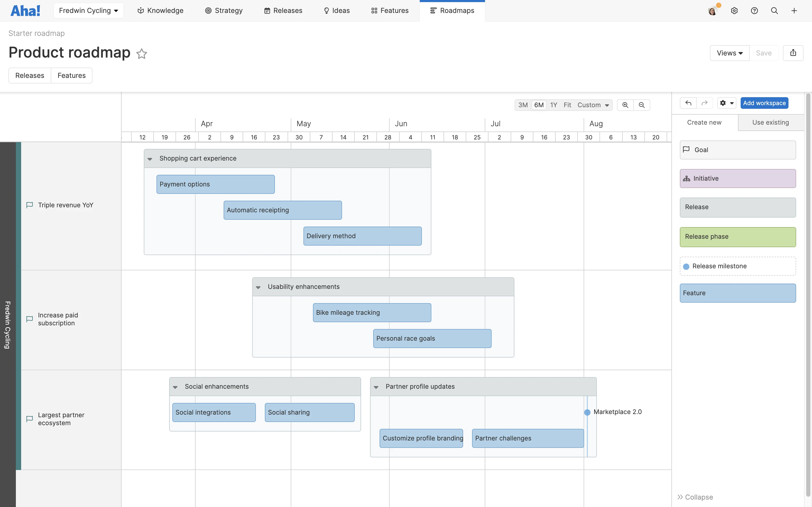812x507 pixels.
Task: Open the Fredwin Cycling workspace dropdown
Action: (x=88, y=10)
